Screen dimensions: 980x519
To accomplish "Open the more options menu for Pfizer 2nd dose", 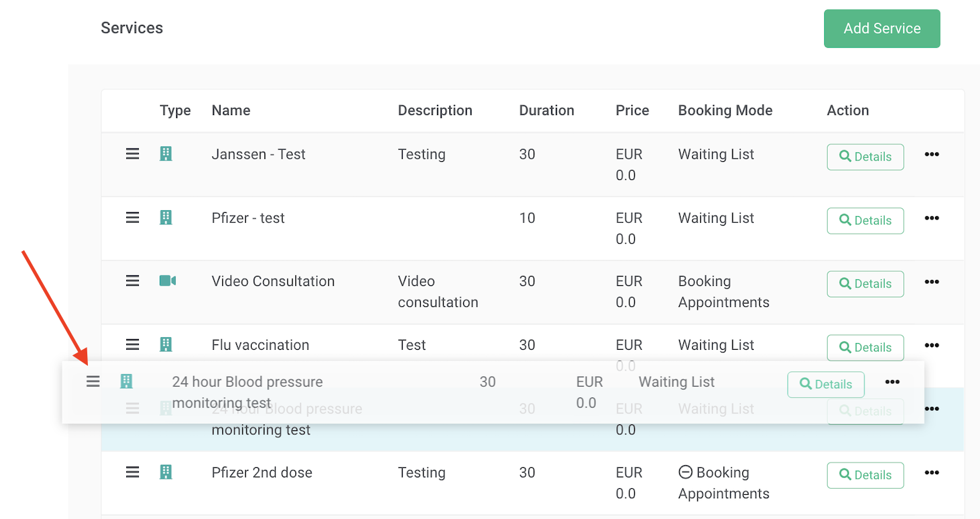I will click(932, 472).
